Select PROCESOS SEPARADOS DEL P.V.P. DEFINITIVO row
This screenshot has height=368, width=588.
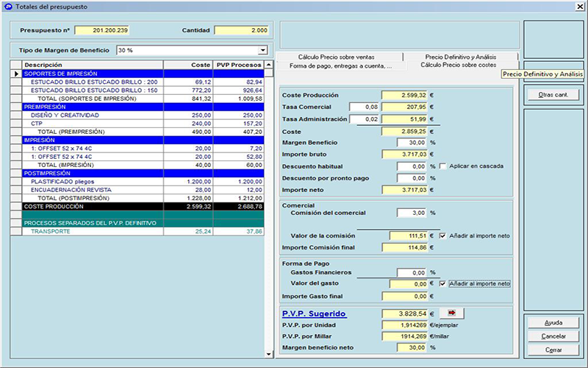(x=137, y=223)
